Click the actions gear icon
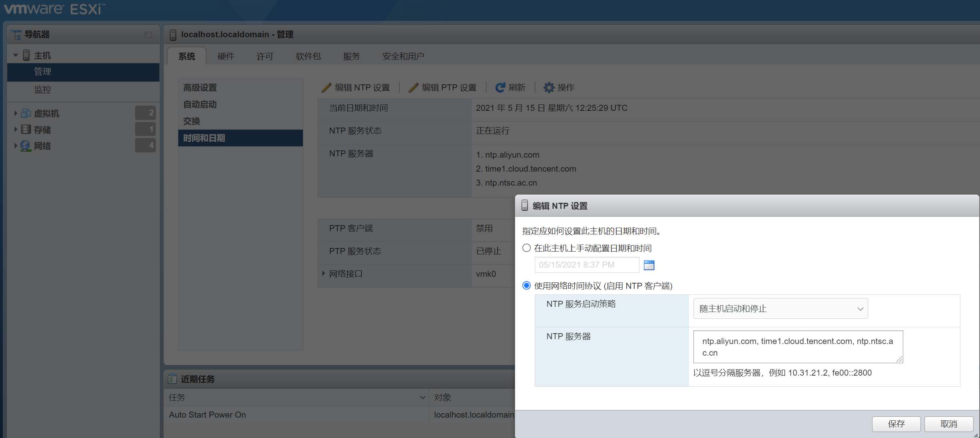The height and width of the screenshot is (438, 980). pyautogui.click(x=549, y=87)
